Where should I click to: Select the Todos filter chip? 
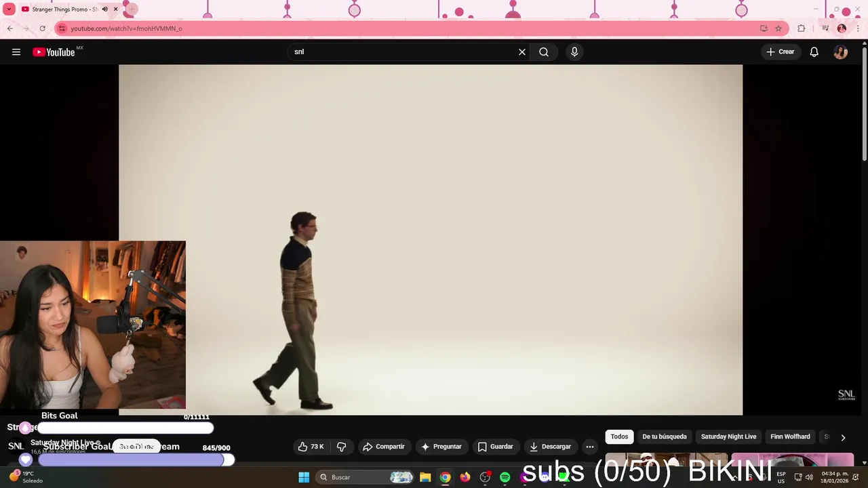point(619,437)
